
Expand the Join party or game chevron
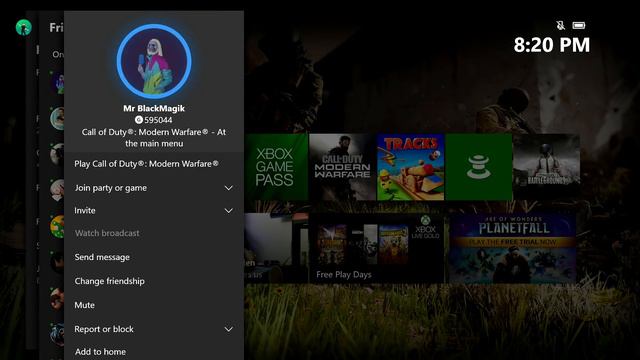[x=229, y=188]
